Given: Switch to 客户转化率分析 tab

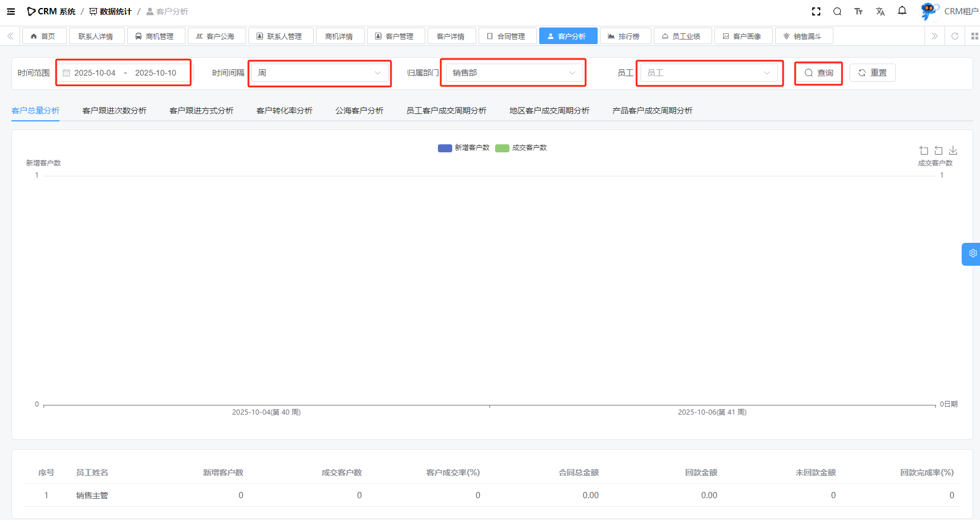Looking at the screenshot, I should [284, 111].
